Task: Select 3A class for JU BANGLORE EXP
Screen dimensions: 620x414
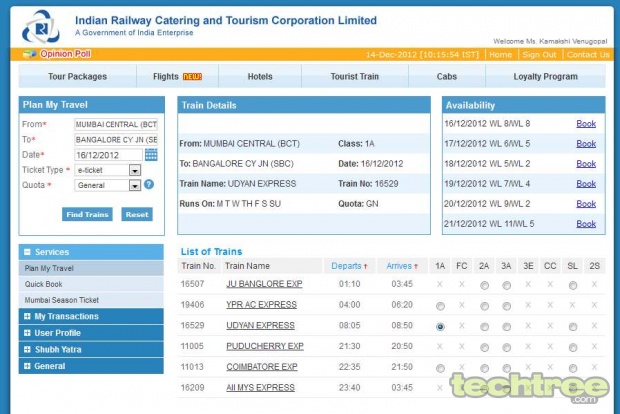Action: [x=507, y=285]
